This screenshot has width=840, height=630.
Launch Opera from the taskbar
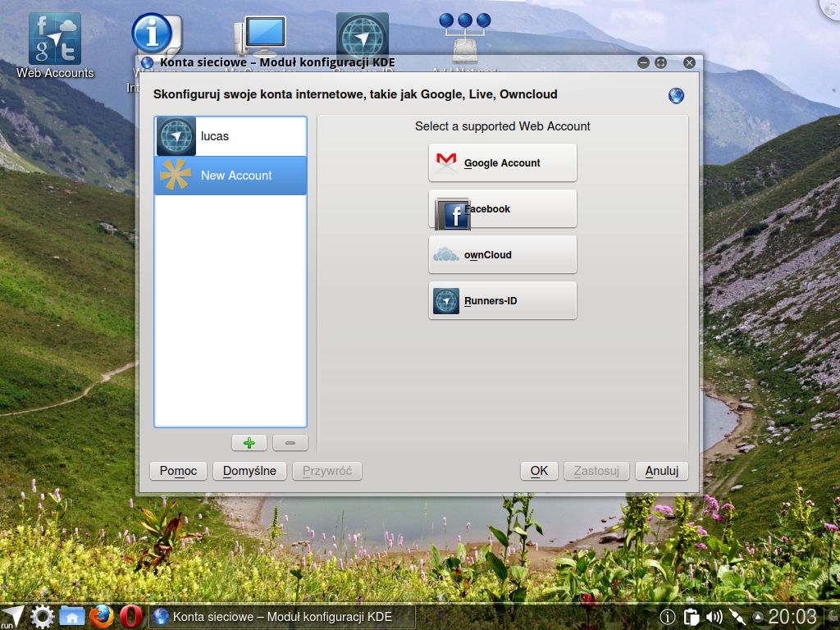tap(131, 617)
